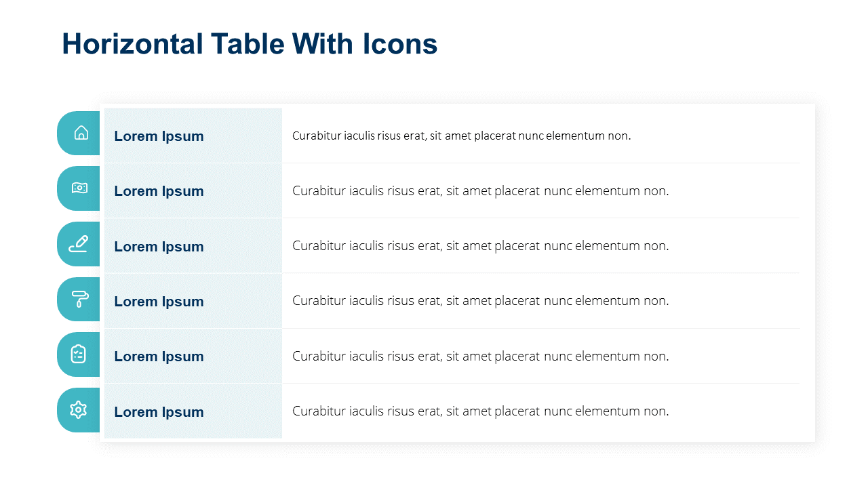
Task: Select 'Lorem Ipsum' label beside the clipboard icon
Action: [159, 357]
